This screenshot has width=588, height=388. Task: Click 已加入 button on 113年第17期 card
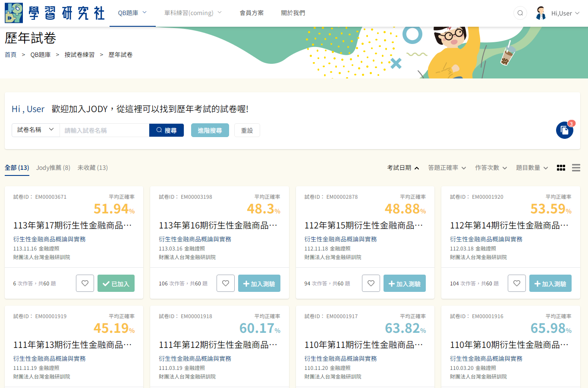[116, 283]
